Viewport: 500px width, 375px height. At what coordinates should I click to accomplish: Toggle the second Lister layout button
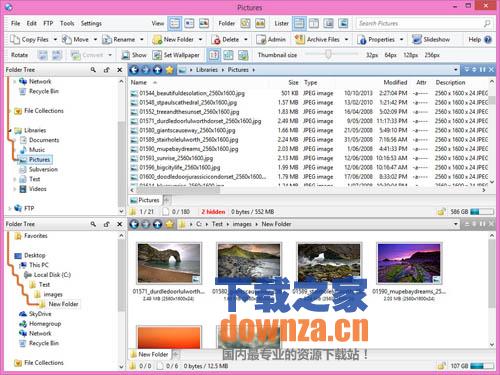coord(314,23)
